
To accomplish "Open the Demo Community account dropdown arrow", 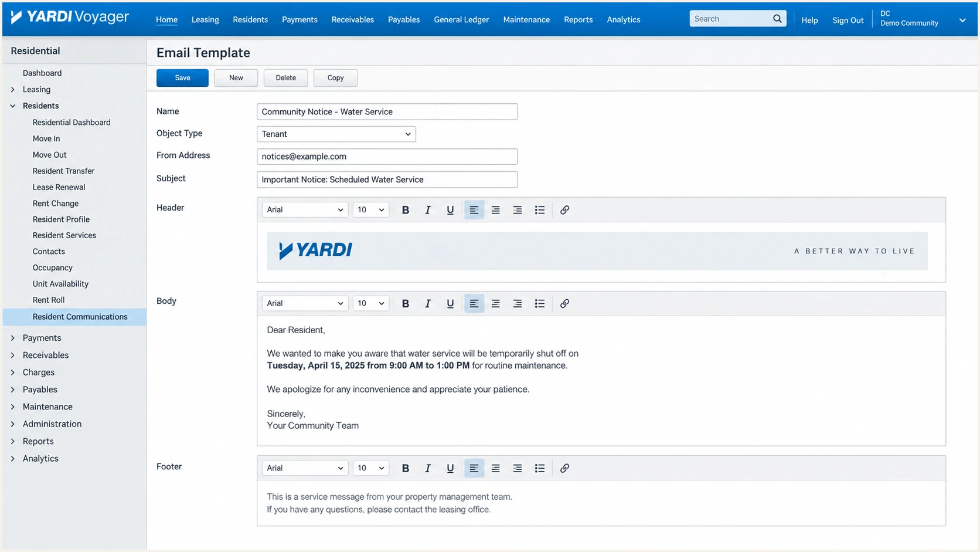I will (962, 20).
